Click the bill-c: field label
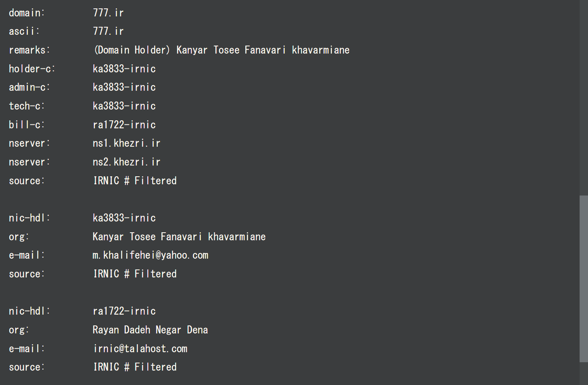Image resolution: width=588 pixels, height=385 pixels. point(26,125)
